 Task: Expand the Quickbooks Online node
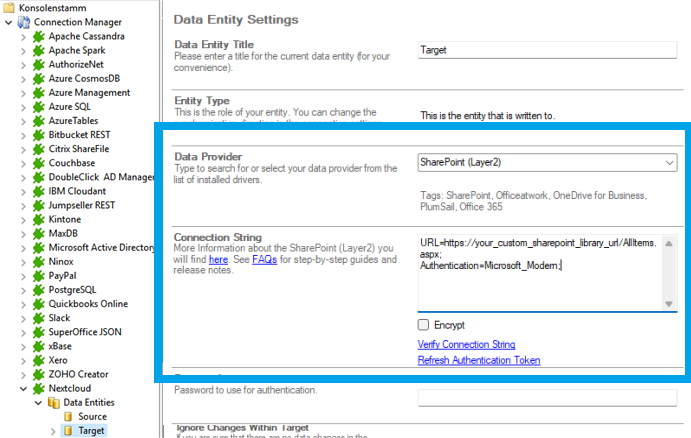click(23, 304)
